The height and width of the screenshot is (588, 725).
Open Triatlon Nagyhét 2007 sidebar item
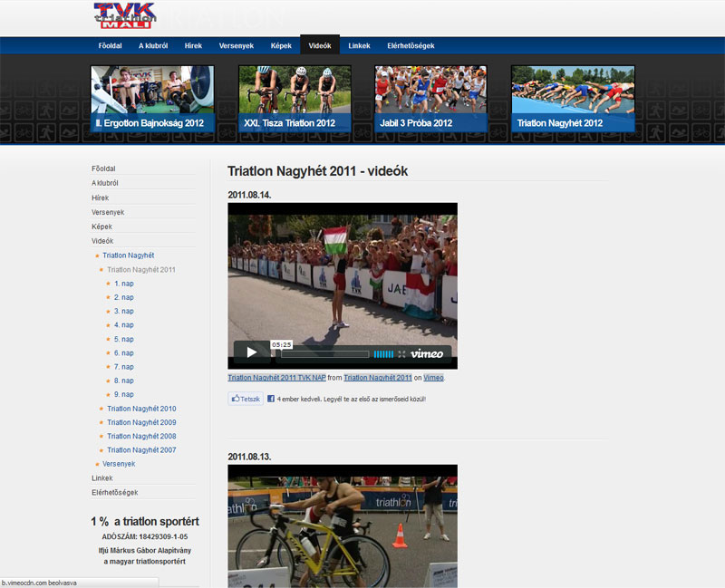click(141, 450)
